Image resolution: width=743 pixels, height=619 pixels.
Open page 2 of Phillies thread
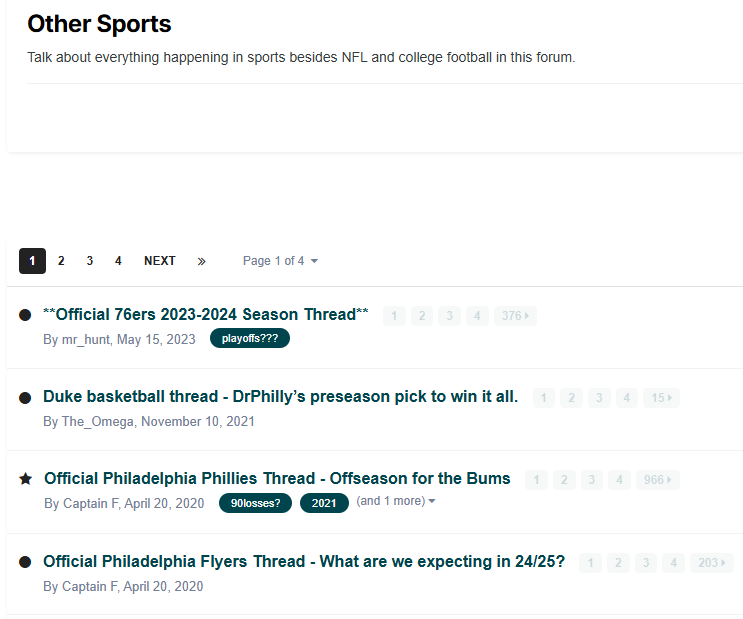pyautogui.click(x=564, y=480)
